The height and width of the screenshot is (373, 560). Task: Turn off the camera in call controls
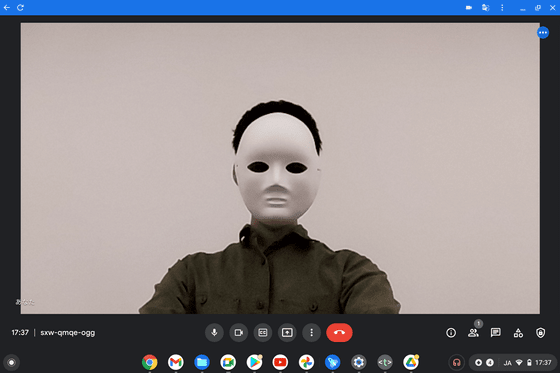(239, 333)
